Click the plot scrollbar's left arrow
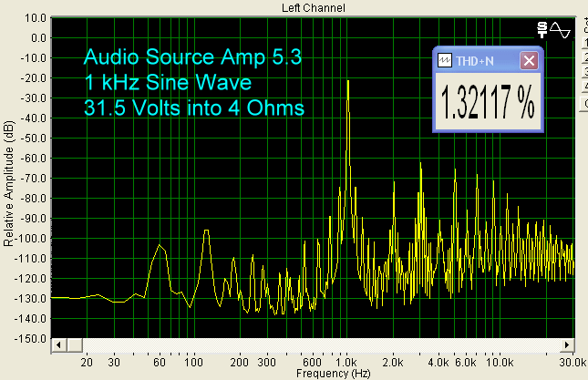The height and width of the screenshot is (380, 588). pyautogui.click(x=58, y=344)
